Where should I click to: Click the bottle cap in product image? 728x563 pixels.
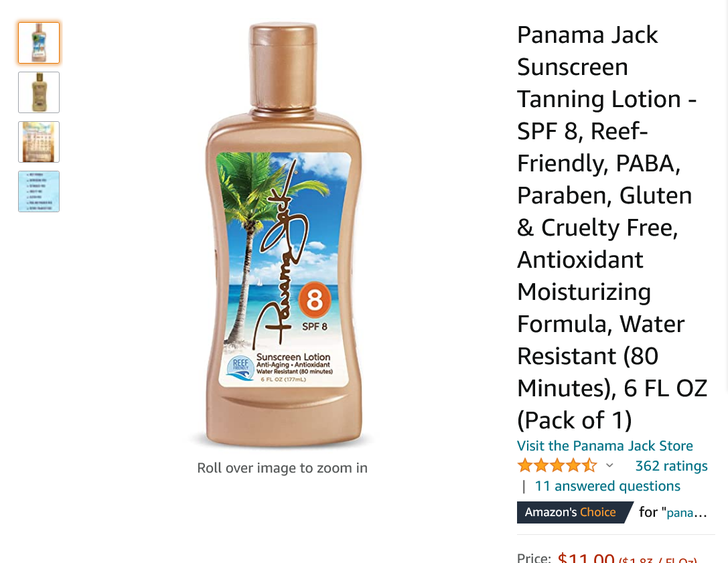click(x=283, y=65)
